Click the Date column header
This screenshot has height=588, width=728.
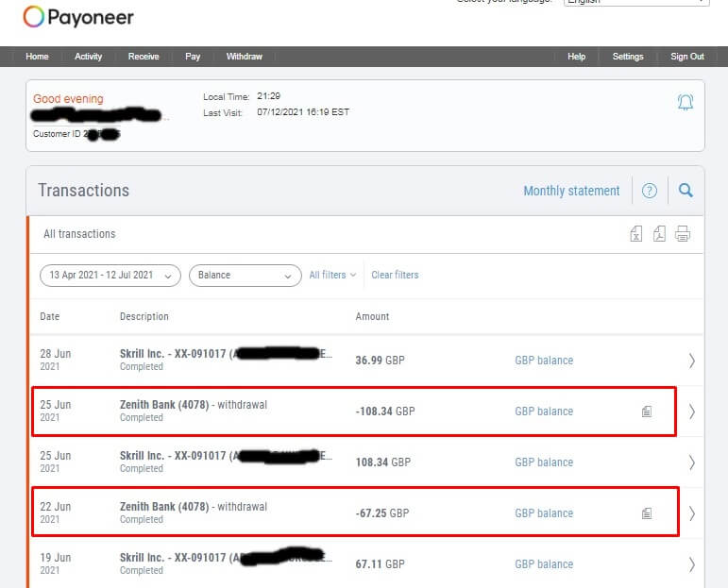tap(50, 316)
